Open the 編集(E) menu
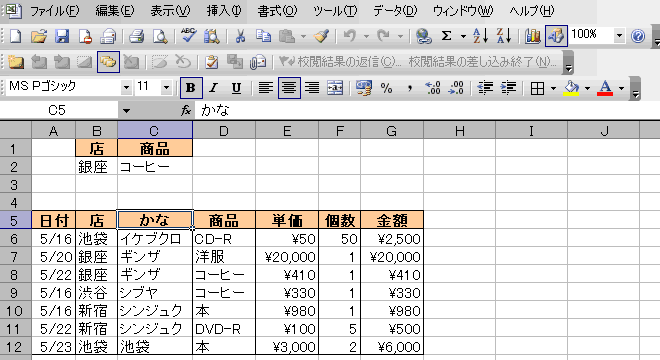The image size is (660, 360). coord(114,11)
